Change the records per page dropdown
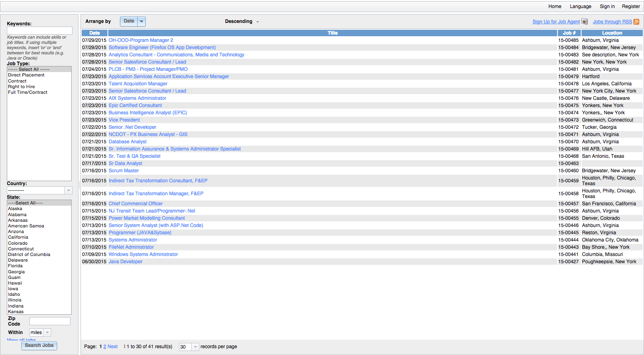The height and width of the screenshot is (355, 644). pyautogui.click(x=195, y=347)
